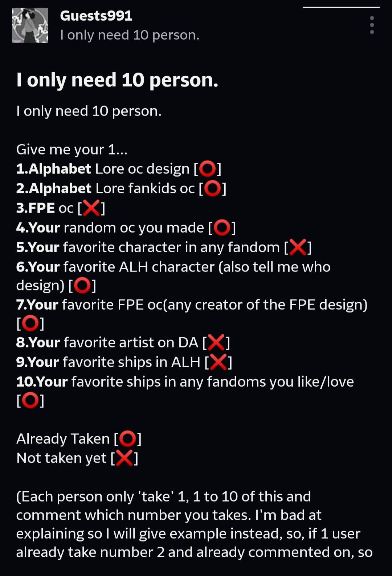The height and width of the screenshot is (576, 392).
Task: Click the red X beside FPE oc
Action: coord(91,208)
